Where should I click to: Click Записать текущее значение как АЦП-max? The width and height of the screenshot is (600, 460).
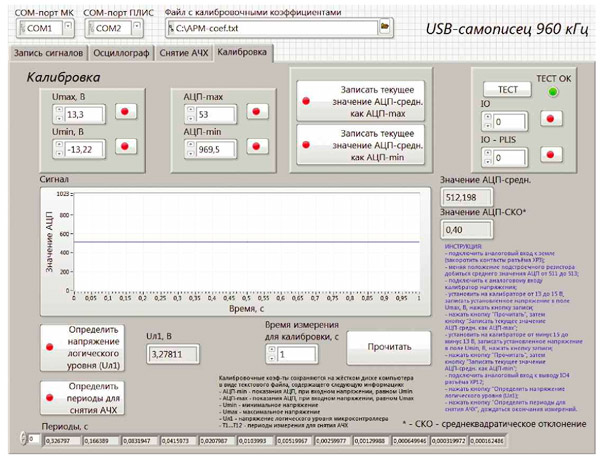(358, 101)
